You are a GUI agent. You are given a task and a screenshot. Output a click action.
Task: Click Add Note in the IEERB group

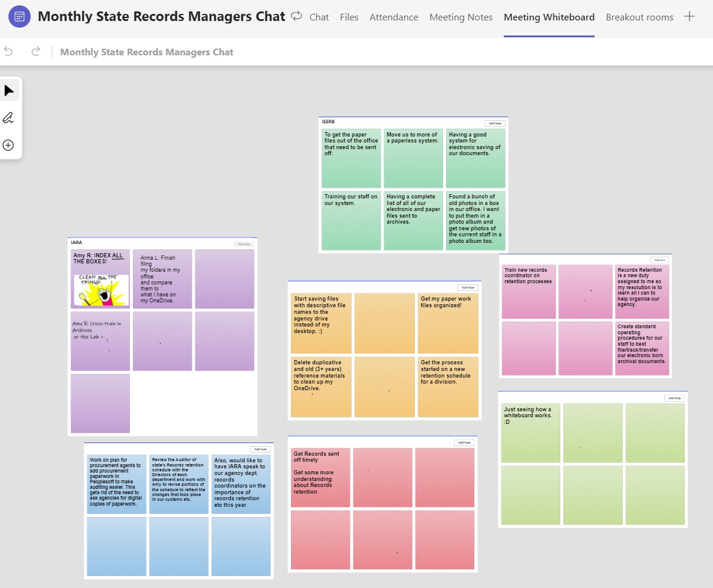(x=495, y=123)
